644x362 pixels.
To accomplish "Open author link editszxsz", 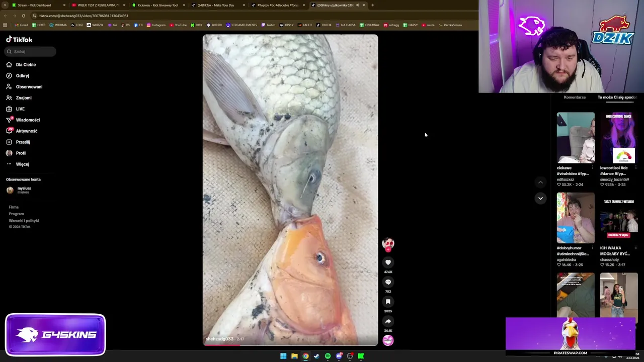I will (x=566, y=179).
